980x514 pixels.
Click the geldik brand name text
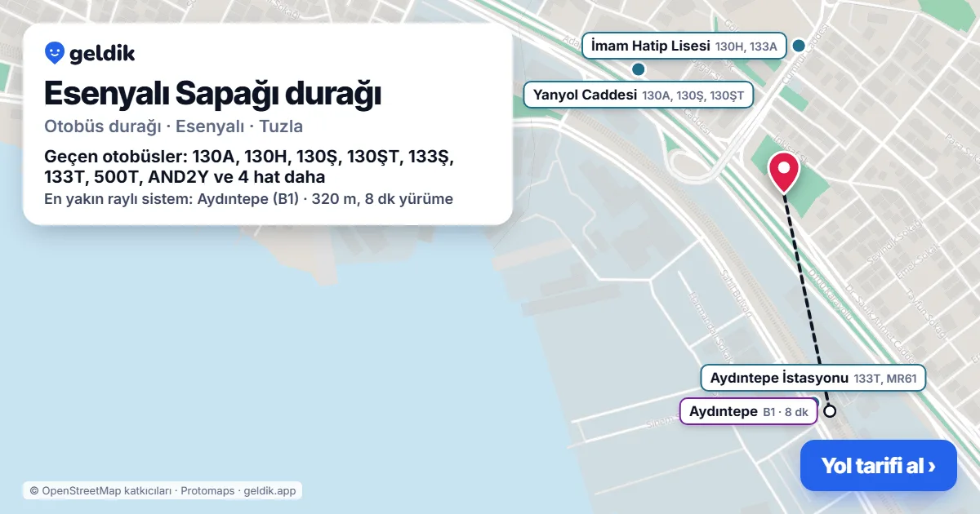[x=102, y=54]
